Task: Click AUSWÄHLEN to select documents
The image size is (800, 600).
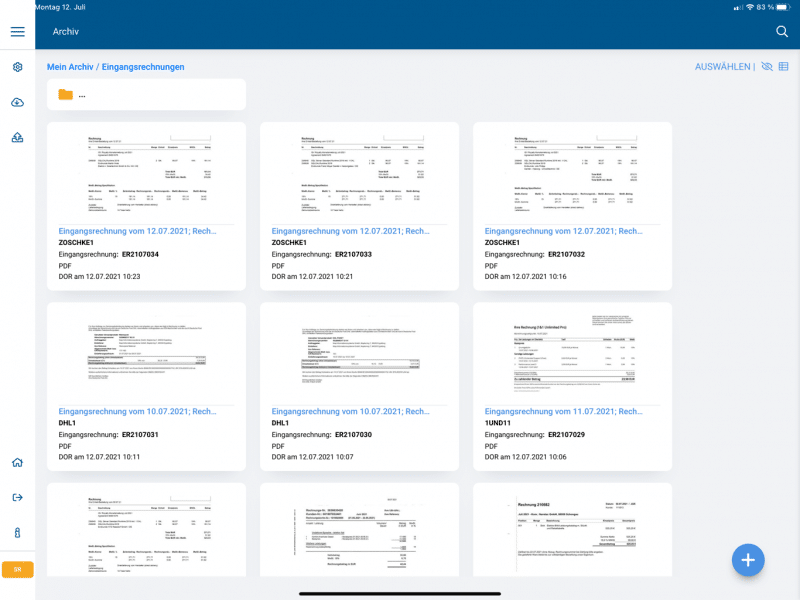Action: pyautogui.click(x=722, y=67)
